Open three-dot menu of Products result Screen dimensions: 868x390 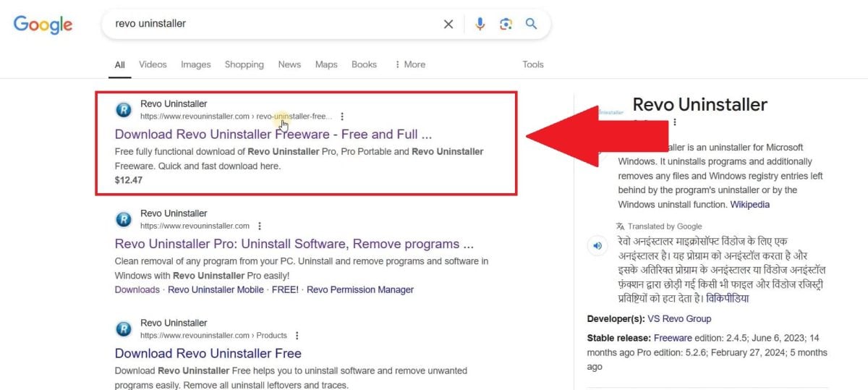(297, 336)
